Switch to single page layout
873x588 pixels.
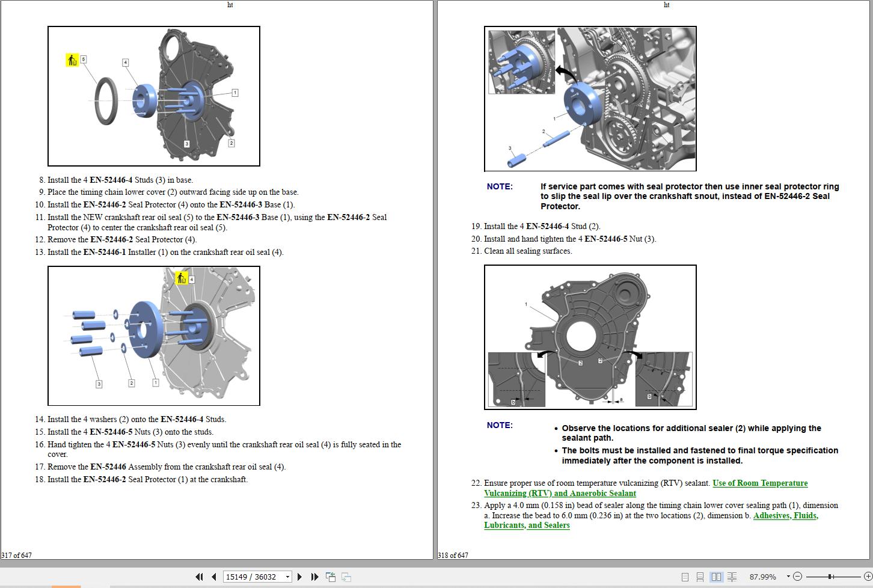click(x=685, y=577)
